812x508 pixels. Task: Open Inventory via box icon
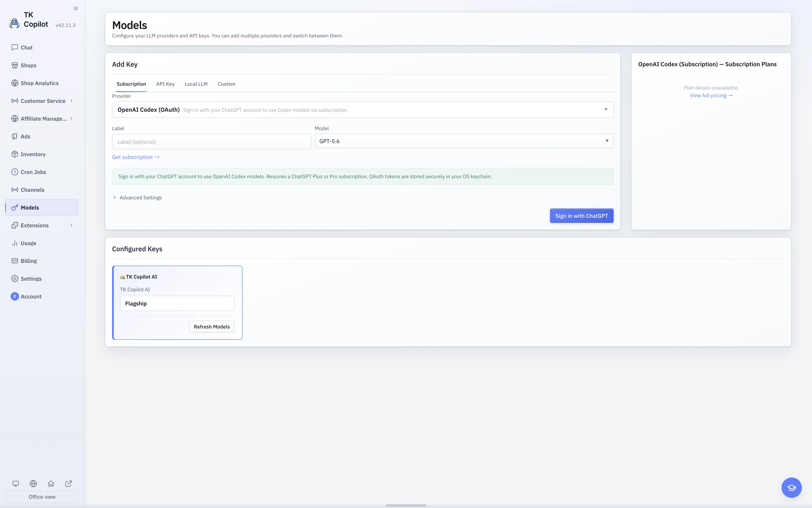14,154
